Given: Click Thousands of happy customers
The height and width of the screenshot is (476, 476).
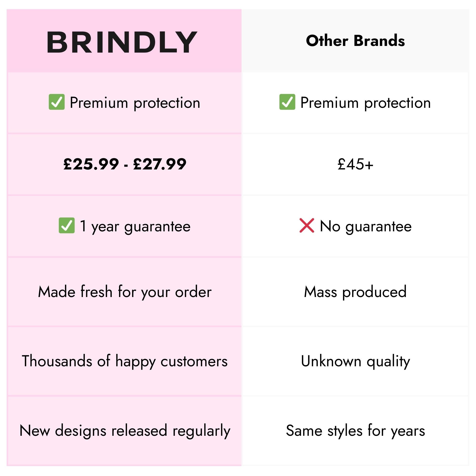Looking at the screenshot, I should [x=125, y=362].
